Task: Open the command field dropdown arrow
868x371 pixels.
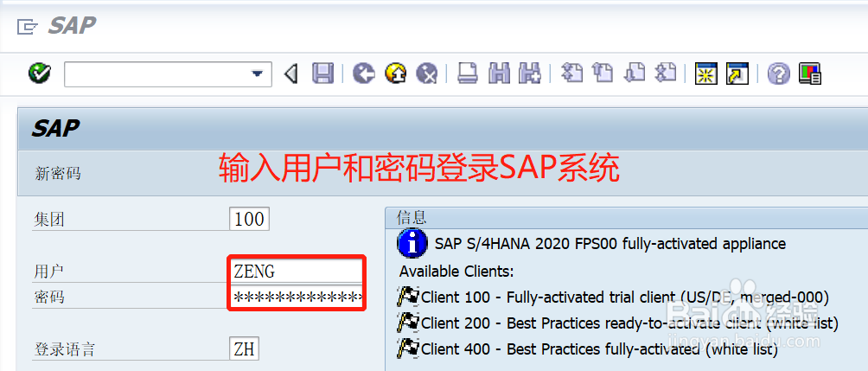Action: pos(257,74)
